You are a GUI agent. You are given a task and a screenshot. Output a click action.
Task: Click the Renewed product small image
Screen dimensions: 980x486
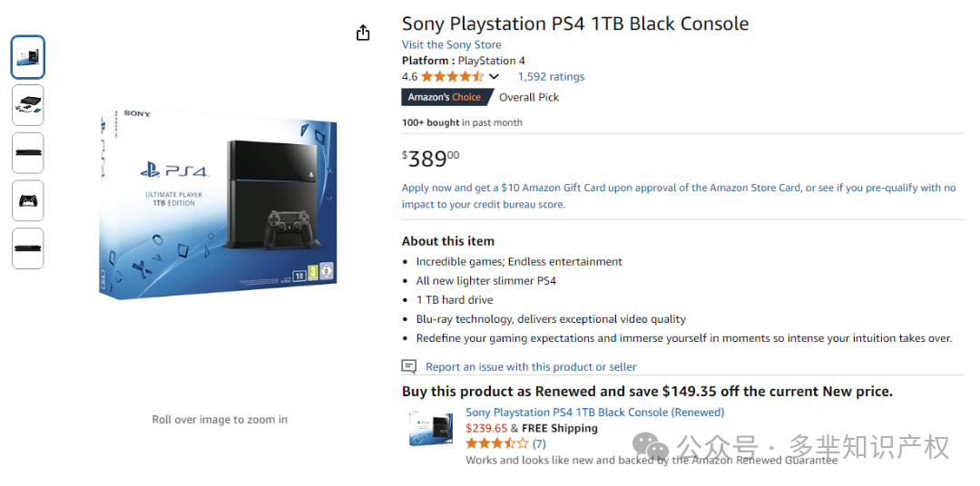(x=431, y=428)
